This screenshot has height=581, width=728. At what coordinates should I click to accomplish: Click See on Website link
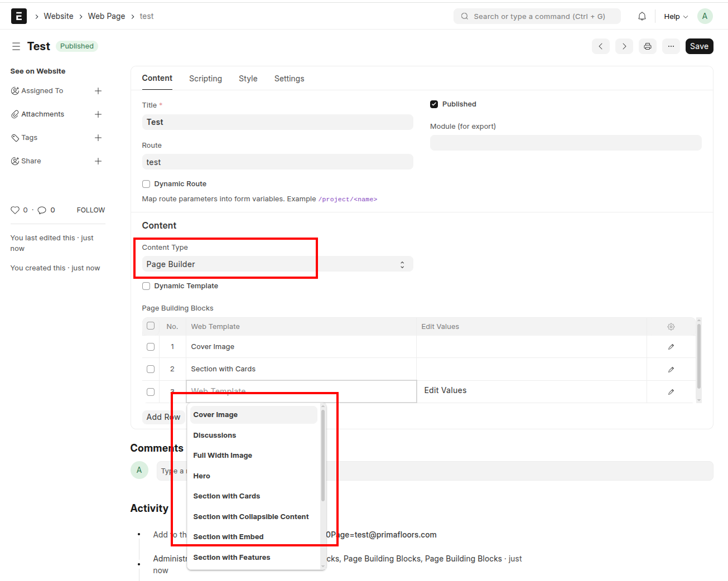pos(38,71)
